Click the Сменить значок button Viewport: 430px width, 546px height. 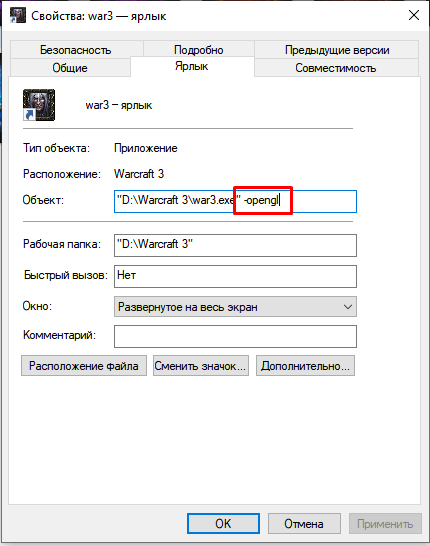point(201,366)
